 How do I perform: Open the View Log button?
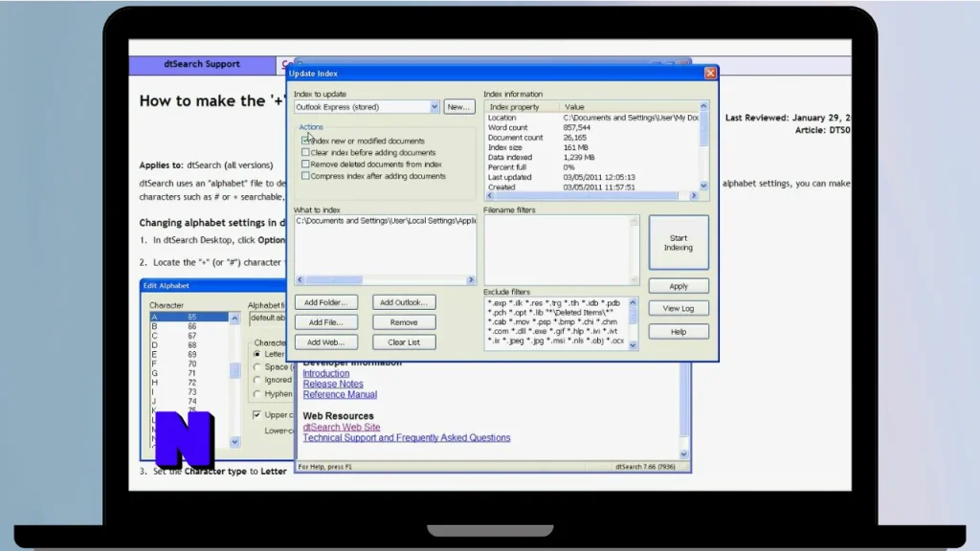679,309
